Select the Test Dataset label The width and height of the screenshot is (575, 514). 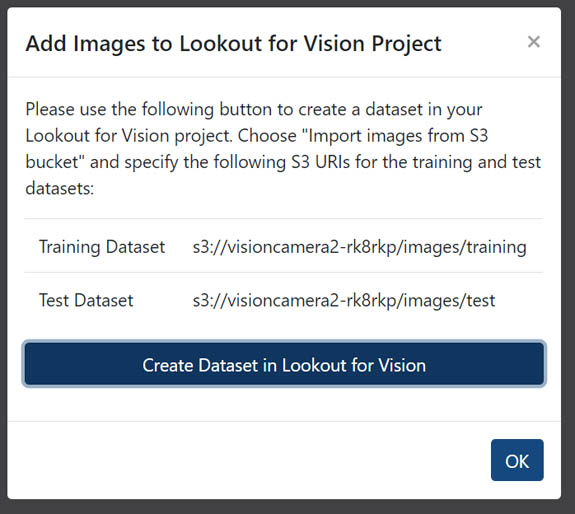point(86,300)
